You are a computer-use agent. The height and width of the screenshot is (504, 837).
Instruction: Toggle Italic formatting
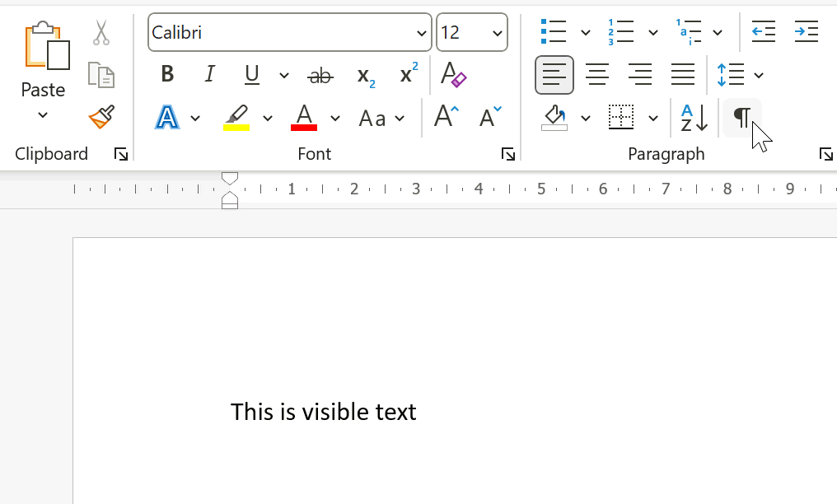[209, 75]
